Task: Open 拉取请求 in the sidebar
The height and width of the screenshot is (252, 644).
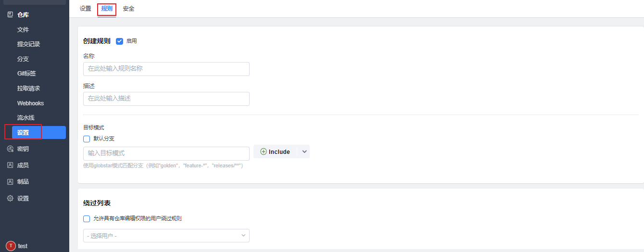Action: coord(28,88)
